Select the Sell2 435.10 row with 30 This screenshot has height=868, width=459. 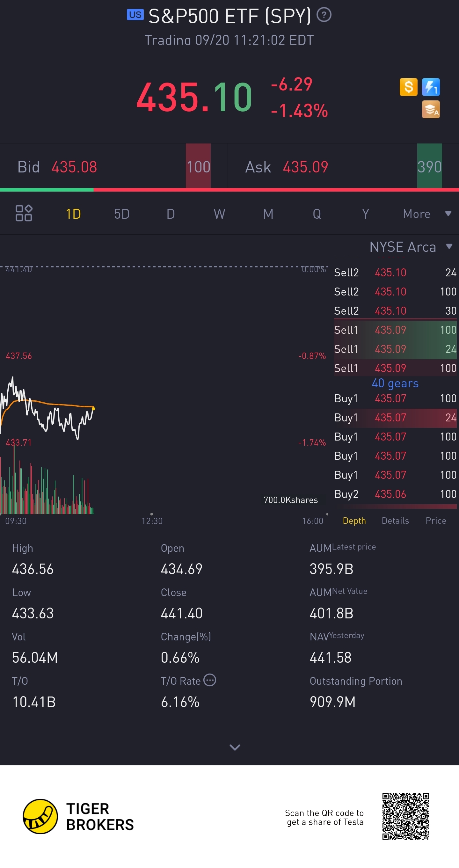click(x=395, y=310)
